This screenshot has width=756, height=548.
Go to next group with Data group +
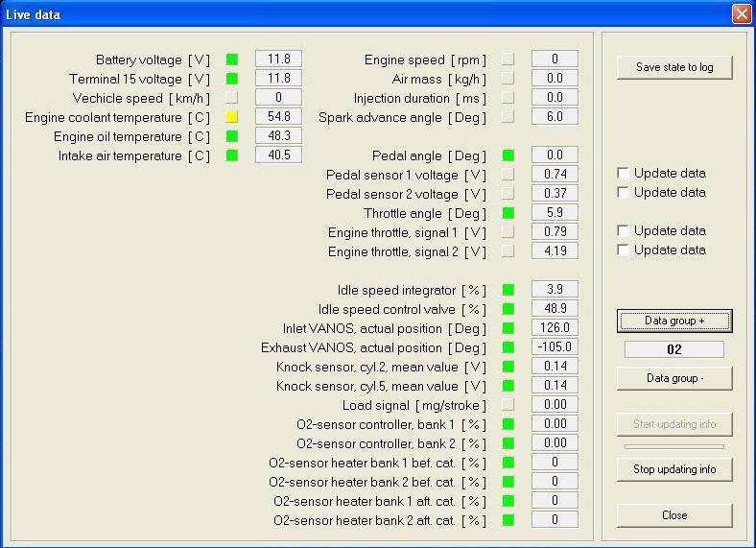(x=674, y=321)
